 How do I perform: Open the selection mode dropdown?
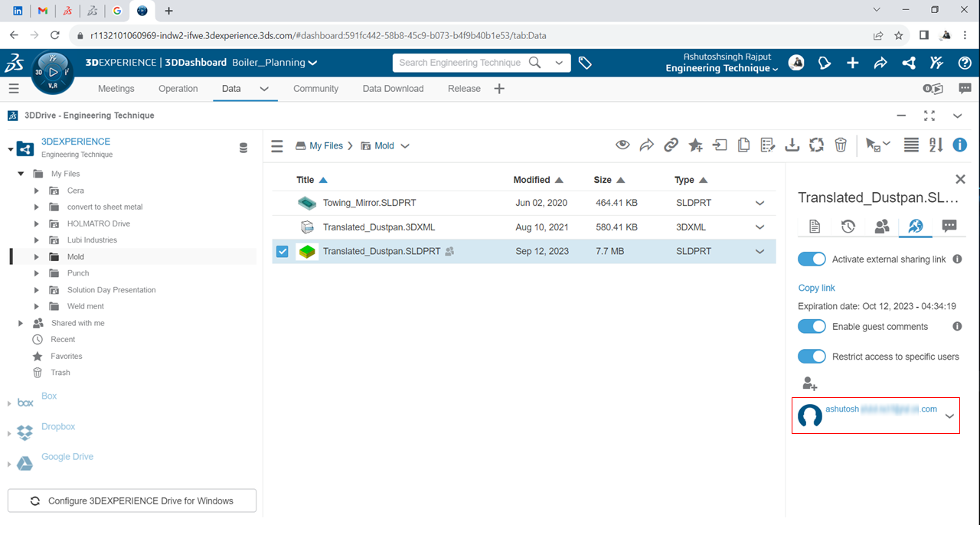click(x=877, y=145)
